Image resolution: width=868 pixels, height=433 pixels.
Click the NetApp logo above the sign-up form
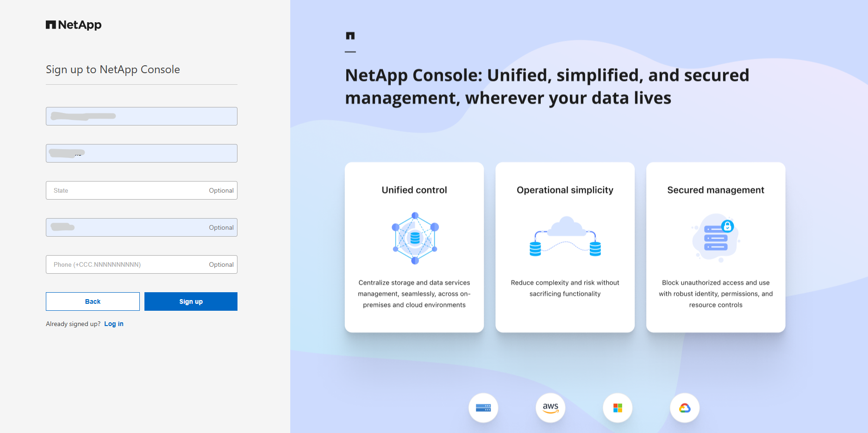coord(74,25)
